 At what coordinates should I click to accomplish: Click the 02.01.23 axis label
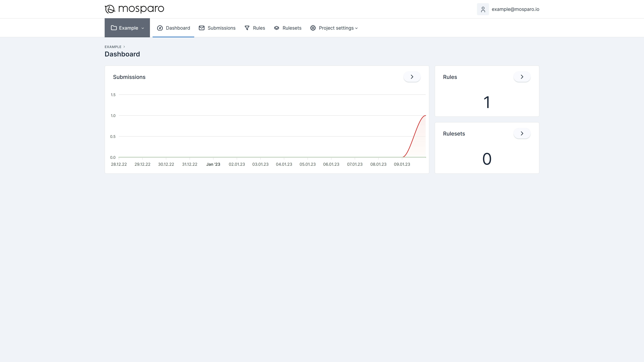tap(237, 164)
